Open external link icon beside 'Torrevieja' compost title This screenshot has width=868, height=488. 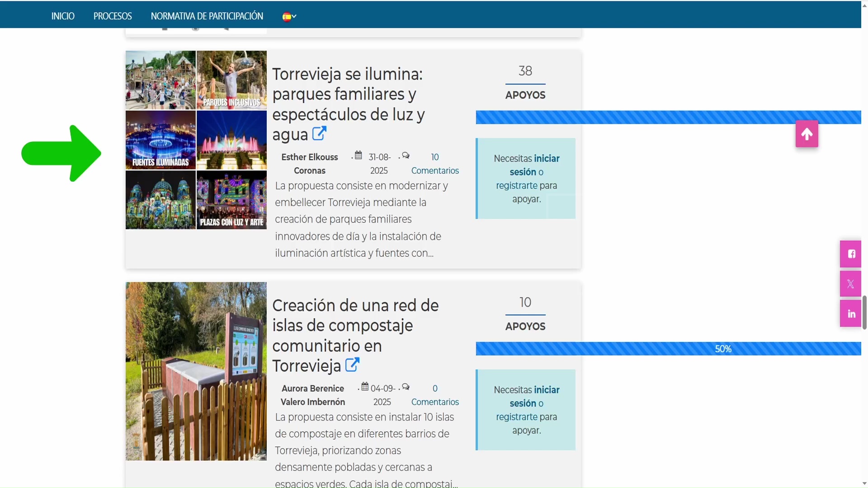click(x=352, y=365)
